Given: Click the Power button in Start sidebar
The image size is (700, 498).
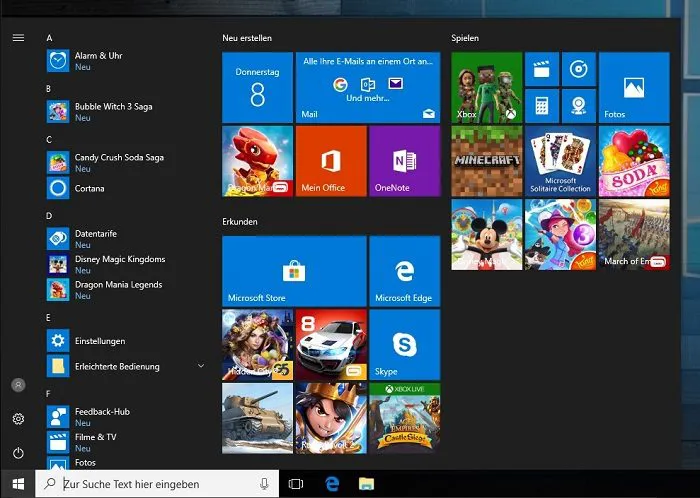Looking at the screenshot, I should [x=18, y=453].
